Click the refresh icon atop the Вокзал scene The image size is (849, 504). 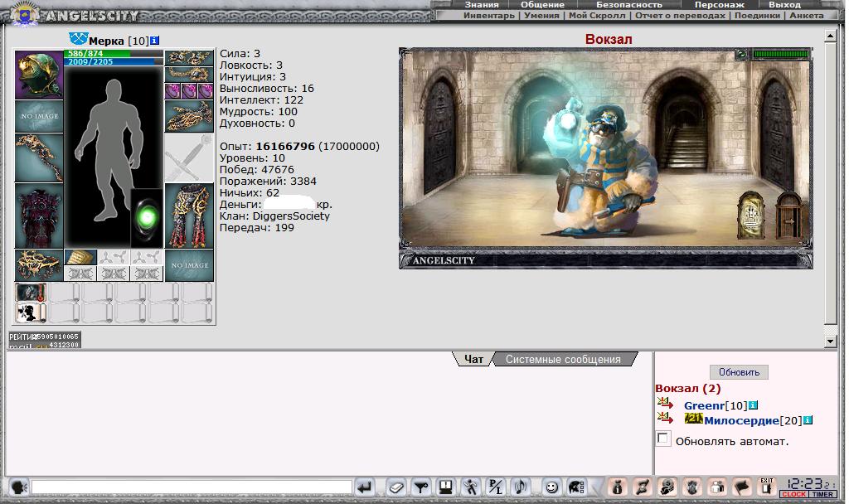(x=740, y=54)
